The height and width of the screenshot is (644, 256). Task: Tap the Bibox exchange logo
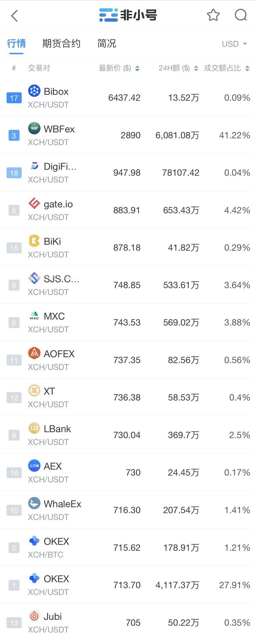[34, 91]
